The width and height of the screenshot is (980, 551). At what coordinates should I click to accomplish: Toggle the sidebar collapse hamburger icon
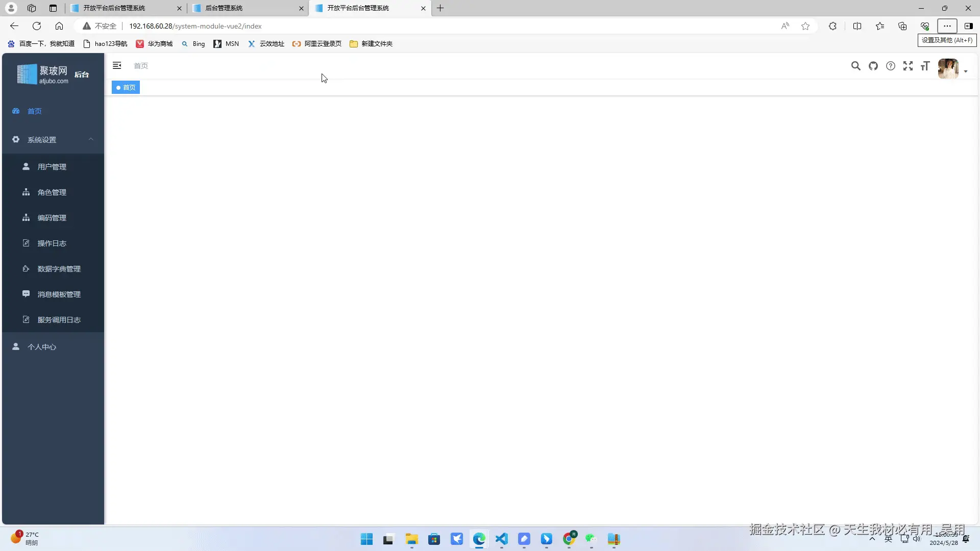click(x=117, y=65)
